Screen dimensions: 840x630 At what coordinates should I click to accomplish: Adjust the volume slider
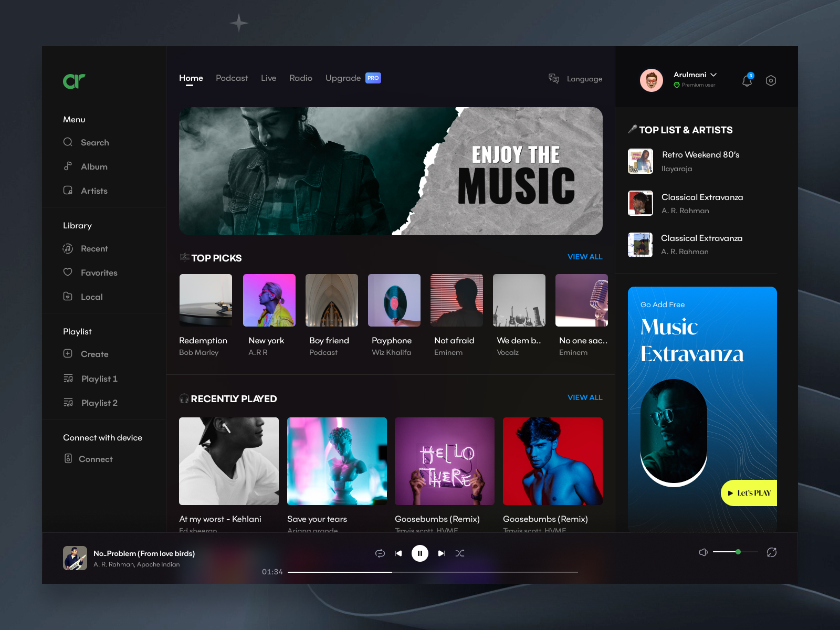coord(739,552)
